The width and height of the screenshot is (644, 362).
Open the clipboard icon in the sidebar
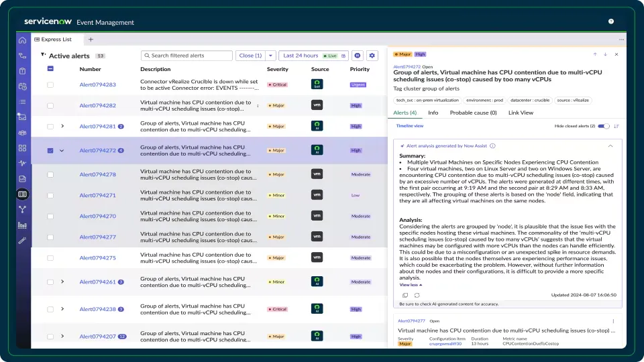[x=23, y=71]
